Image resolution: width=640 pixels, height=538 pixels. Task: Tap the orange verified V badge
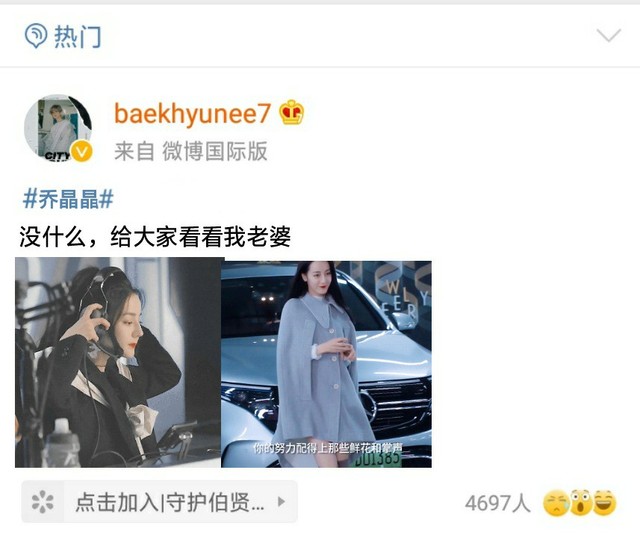[82, 151]
